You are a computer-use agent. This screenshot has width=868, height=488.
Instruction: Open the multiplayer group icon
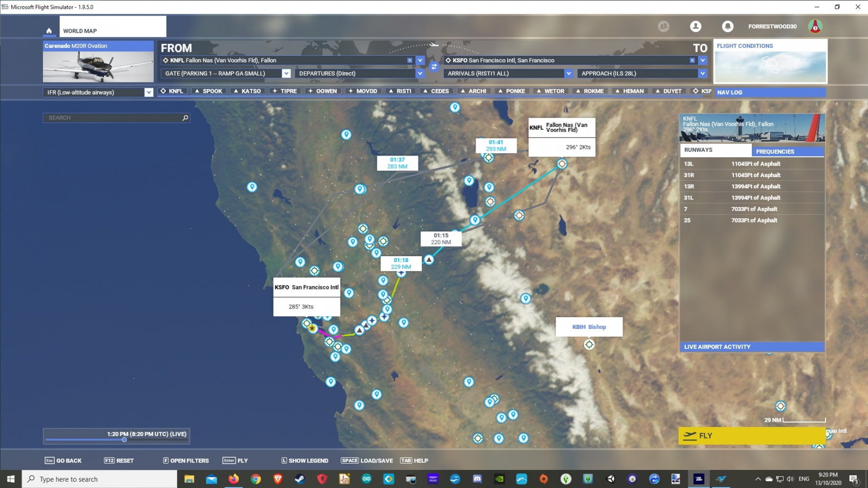[x=663, y=26]
